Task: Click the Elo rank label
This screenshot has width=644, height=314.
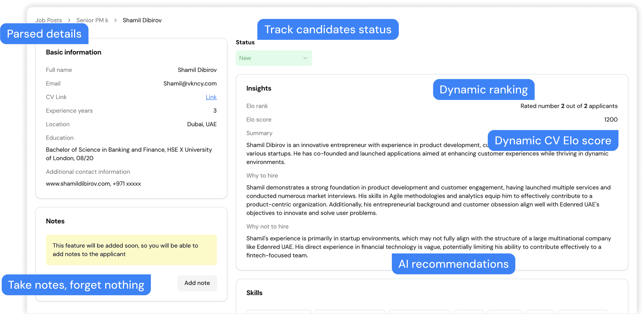Action: [x=257, y=106]
